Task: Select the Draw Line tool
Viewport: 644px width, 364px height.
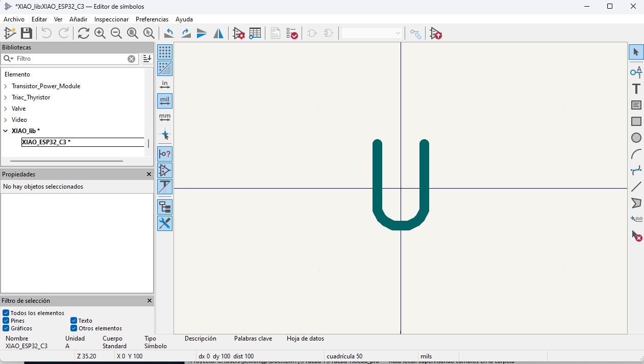Action: tap(636, 187)
